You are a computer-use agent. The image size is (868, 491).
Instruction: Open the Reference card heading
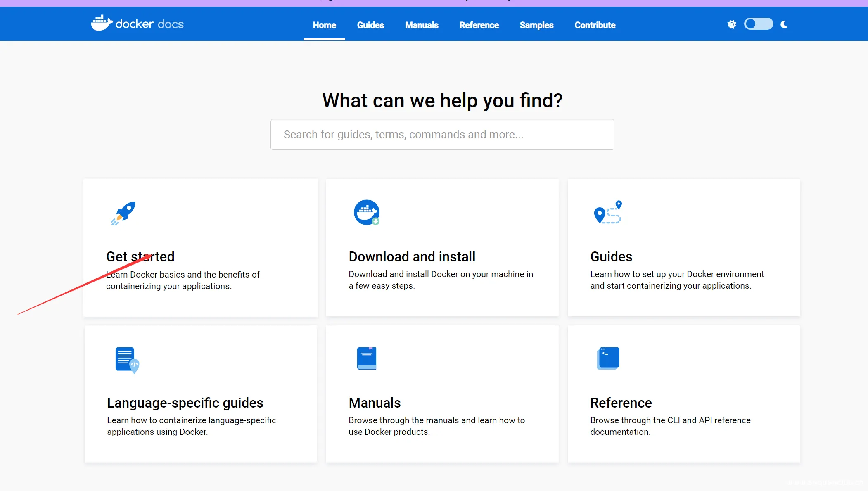[621, 403]
